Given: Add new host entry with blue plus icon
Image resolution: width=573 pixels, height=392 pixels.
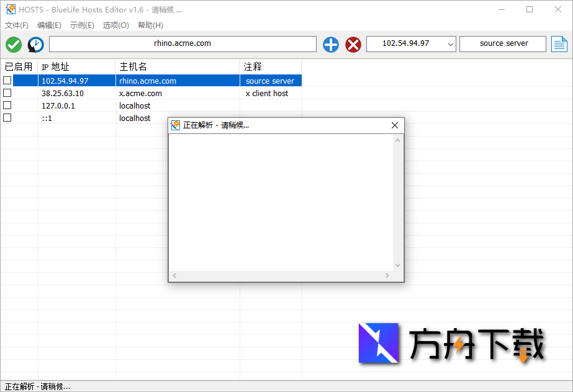Looking at the screenshot, I should (x=330, y=44).
